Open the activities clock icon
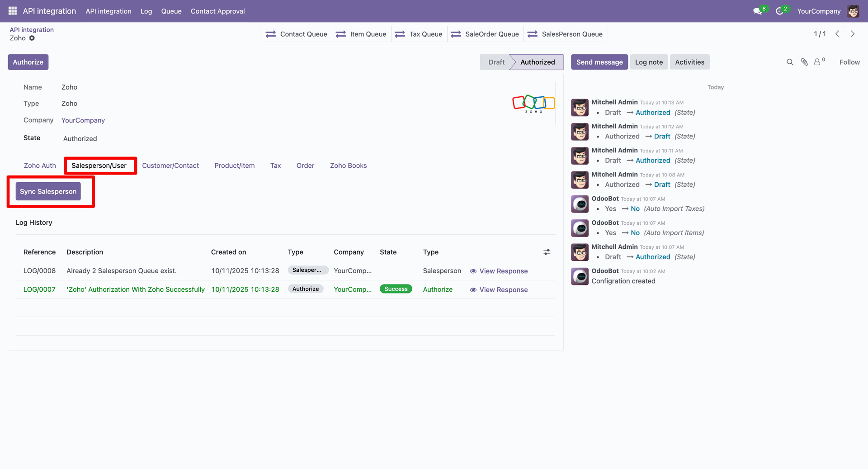 779,11
